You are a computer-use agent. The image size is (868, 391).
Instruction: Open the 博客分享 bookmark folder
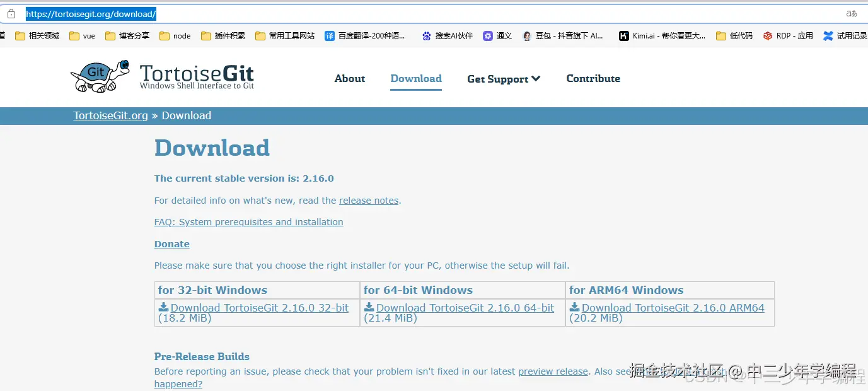point(127,36)
